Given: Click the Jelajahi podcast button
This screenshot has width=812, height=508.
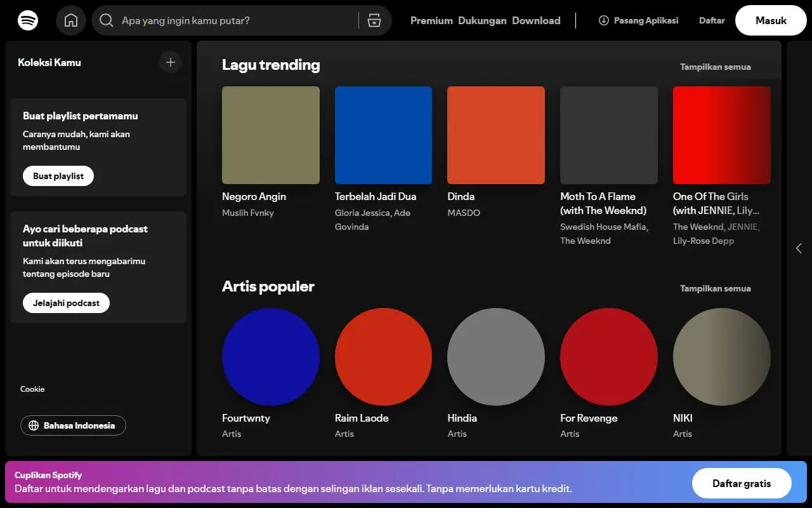Looking at the screenshot, I should [66, 303].
